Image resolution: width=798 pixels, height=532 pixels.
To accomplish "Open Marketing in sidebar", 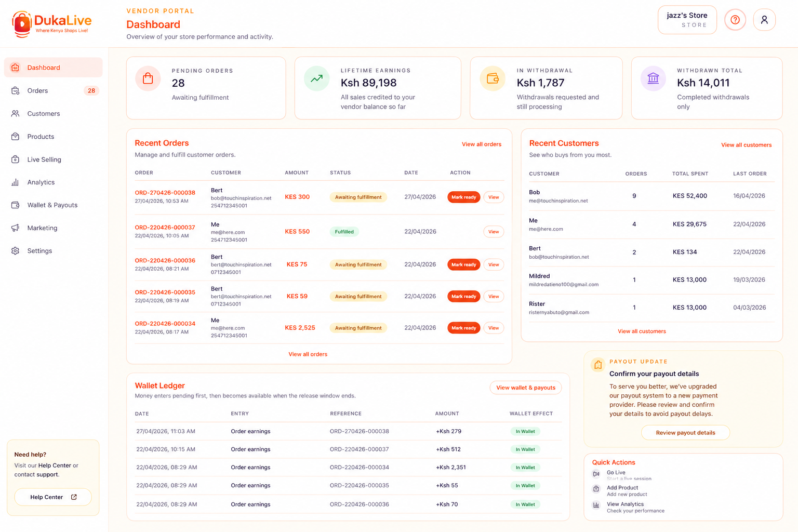I will pyautogui.click(x=53, y=228).
